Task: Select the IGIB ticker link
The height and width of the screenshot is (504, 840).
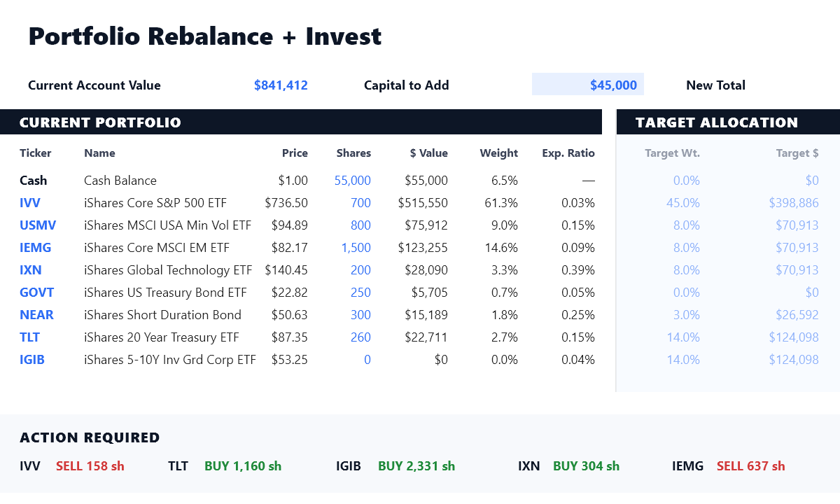Action: (x=32, y=360)
